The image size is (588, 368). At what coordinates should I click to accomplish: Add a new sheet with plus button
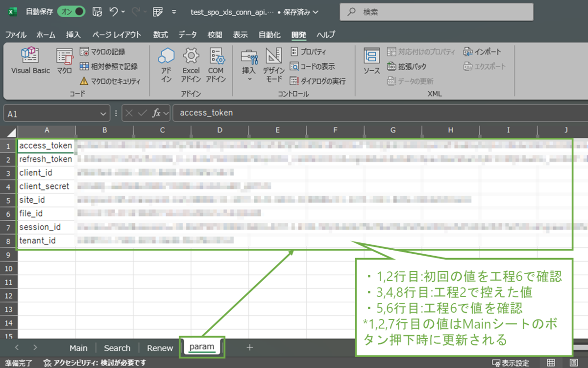pyautogui.click(x=249, y=347)
